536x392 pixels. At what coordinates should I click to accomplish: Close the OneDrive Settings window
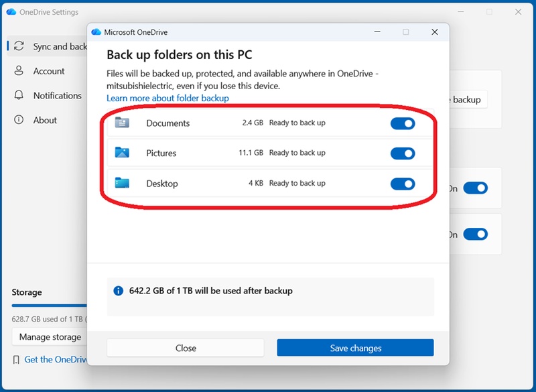518,11
